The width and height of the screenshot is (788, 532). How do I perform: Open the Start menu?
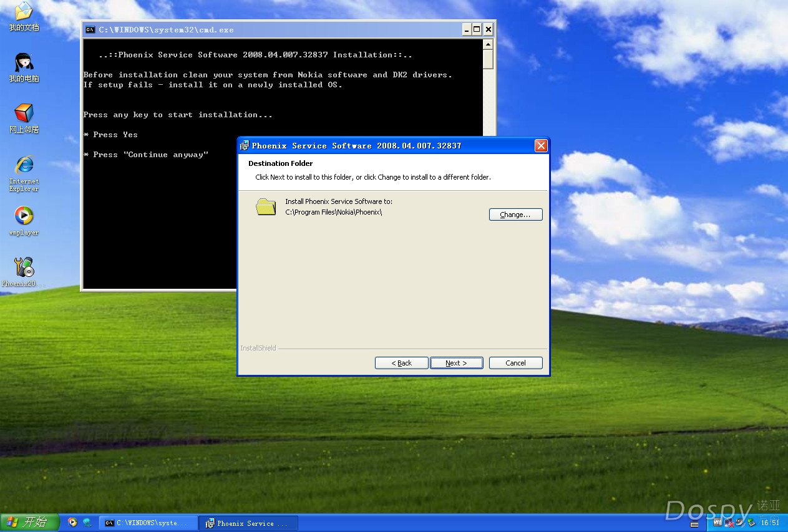pos(30,522)
